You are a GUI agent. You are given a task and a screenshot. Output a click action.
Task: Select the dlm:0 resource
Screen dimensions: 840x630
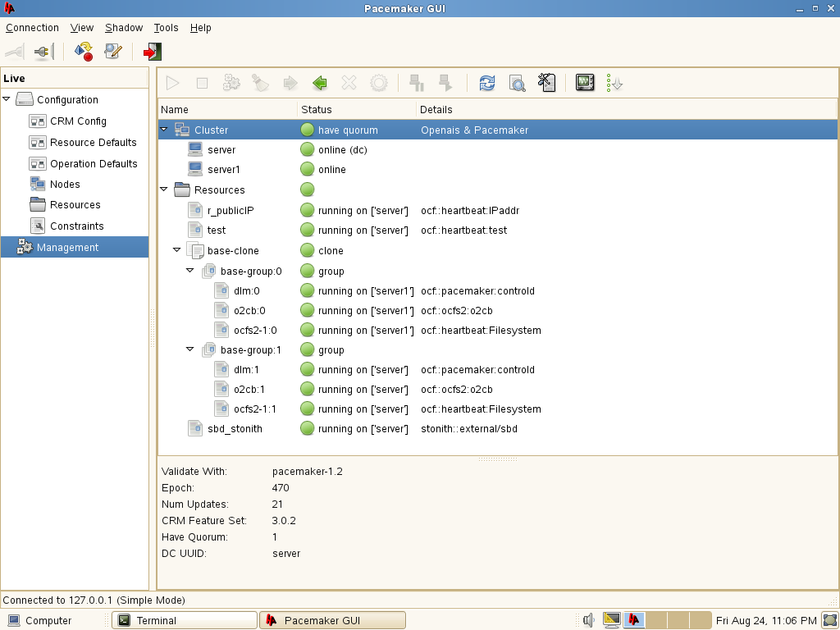pos(498,291)
